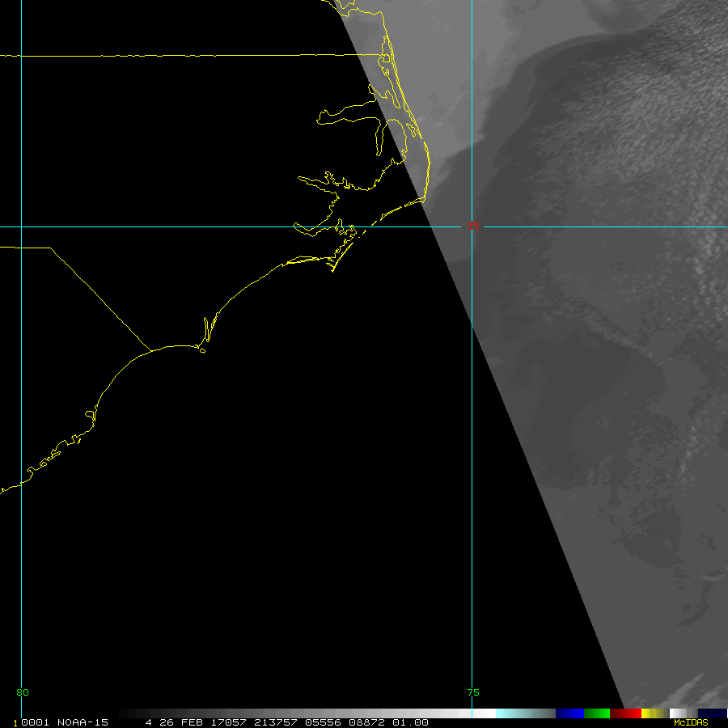Click the green 80 longitude label
The image size is (728, 728).
(x=23, y=692)
